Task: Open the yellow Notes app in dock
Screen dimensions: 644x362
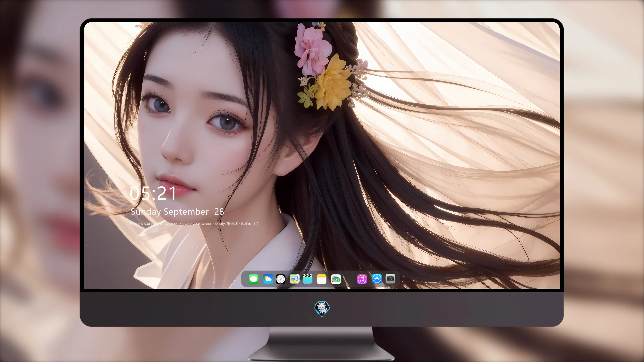Action: [321, 279]
